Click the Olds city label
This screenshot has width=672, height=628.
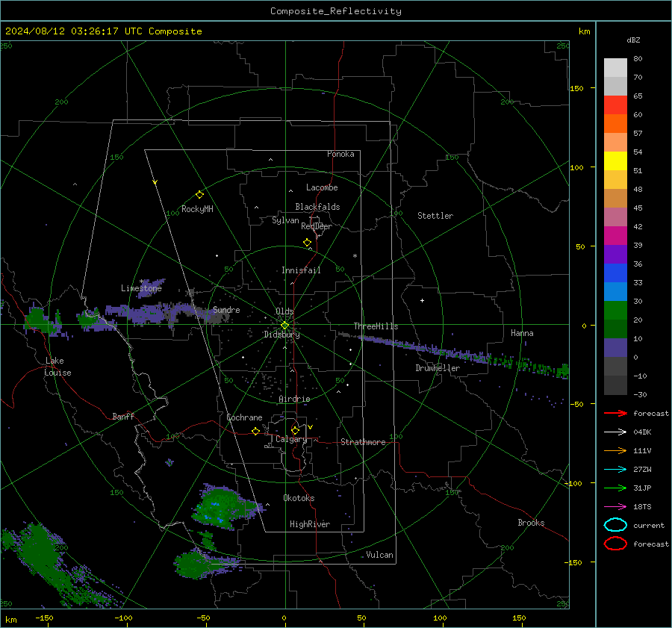point(284,311)
